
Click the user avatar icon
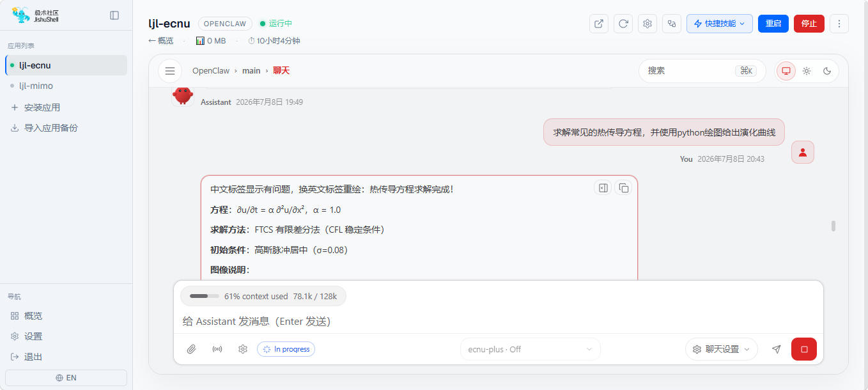pos(803,152)
